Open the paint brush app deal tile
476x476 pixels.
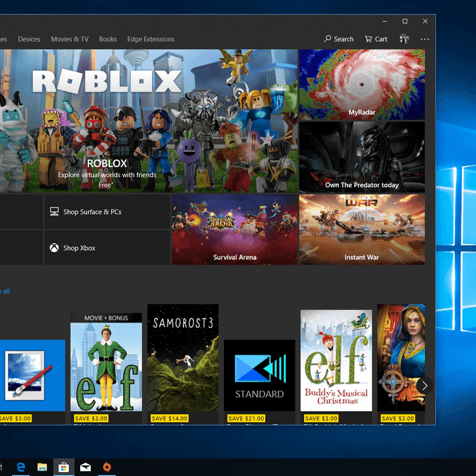tap(32, 376)
